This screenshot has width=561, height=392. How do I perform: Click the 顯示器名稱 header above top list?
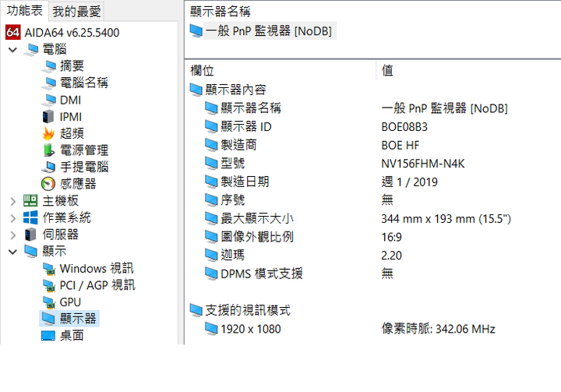pyautogui.click(x=220, y=12)
